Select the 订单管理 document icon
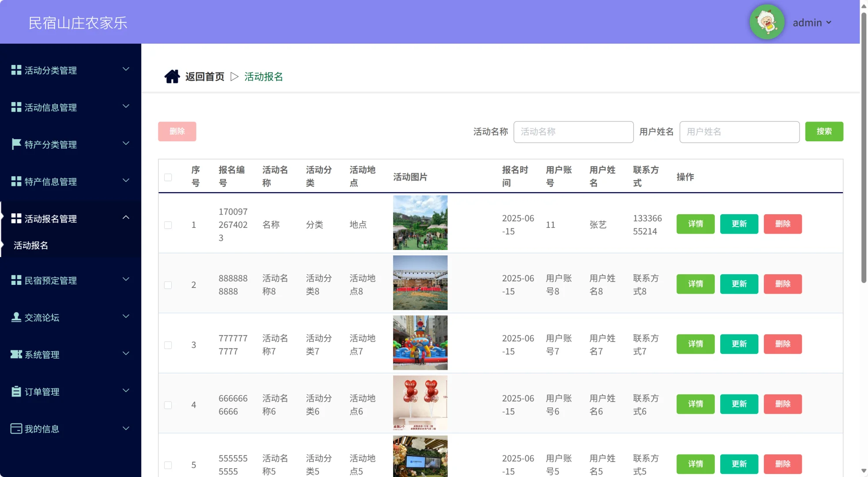 (x=16, y=391)
